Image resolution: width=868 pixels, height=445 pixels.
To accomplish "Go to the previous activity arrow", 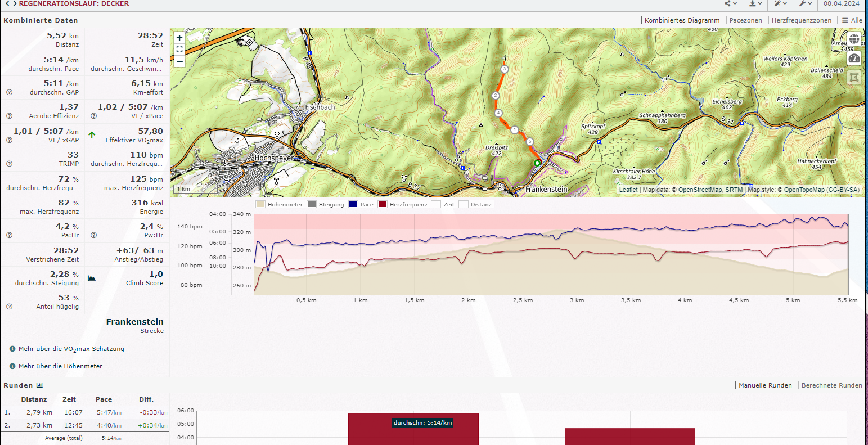I will tap(7, 3).
